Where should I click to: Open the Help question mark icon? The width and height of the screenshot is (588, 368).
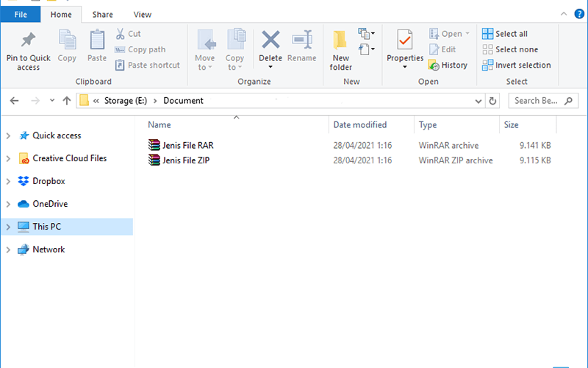(x=579, y=14)
